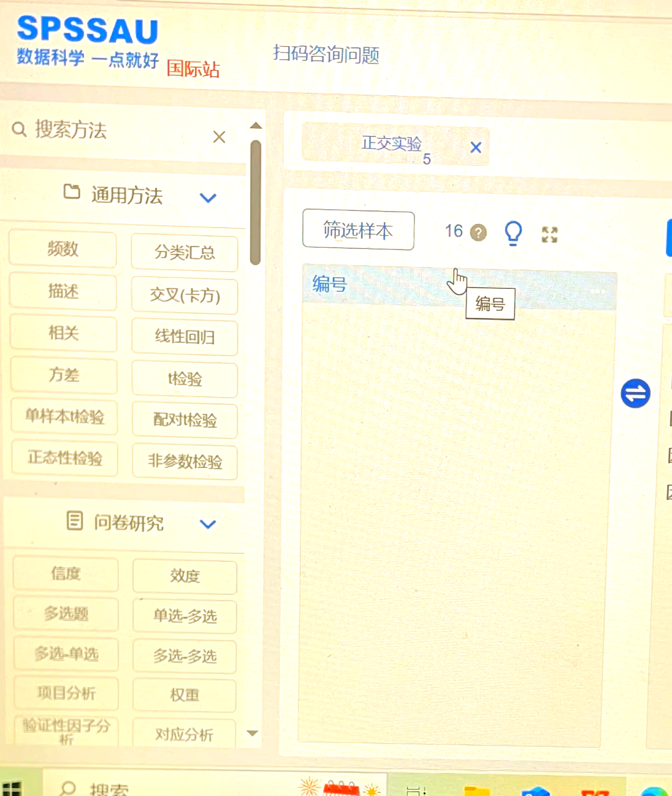672x796 pixels.
Task: Click the magnifier icon in 搜索方法 search box
Action: click(19, 129)
